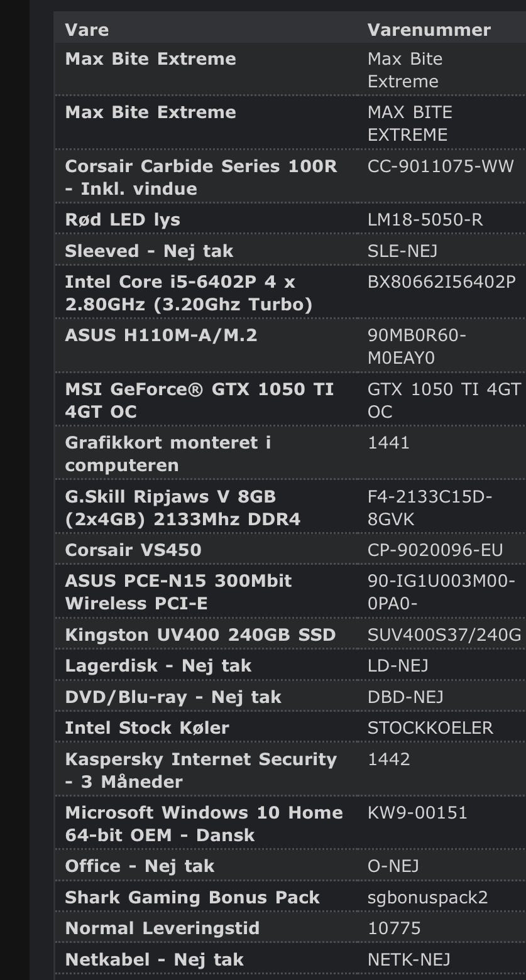Click part number BX80662I56402P

click(441, 282)
